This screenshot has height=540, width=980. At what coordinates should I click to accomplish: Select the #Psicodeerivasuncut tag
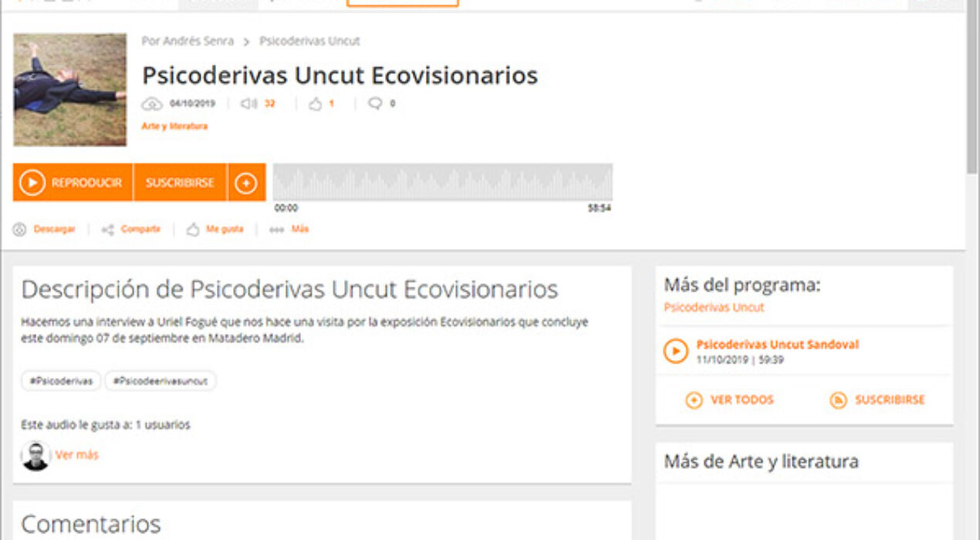click(x=161, y=381)
